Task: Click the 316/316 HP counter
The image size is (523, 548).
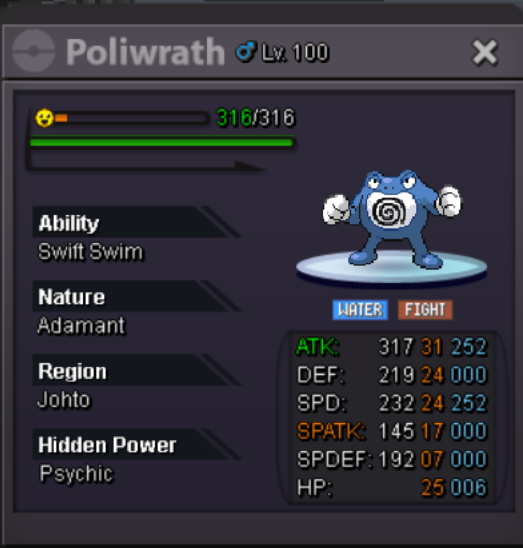Action: [x=256, y=117]
